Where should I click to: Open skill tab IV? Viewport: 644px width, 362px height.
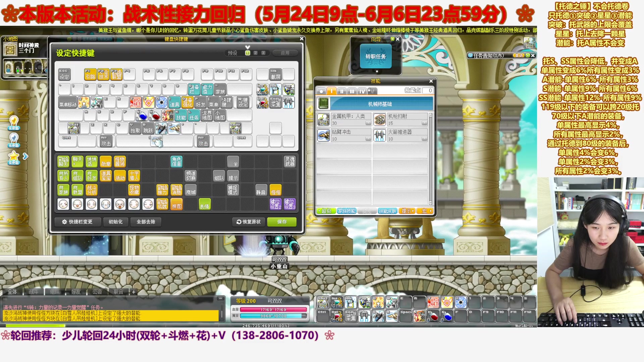tap(362, 91)
